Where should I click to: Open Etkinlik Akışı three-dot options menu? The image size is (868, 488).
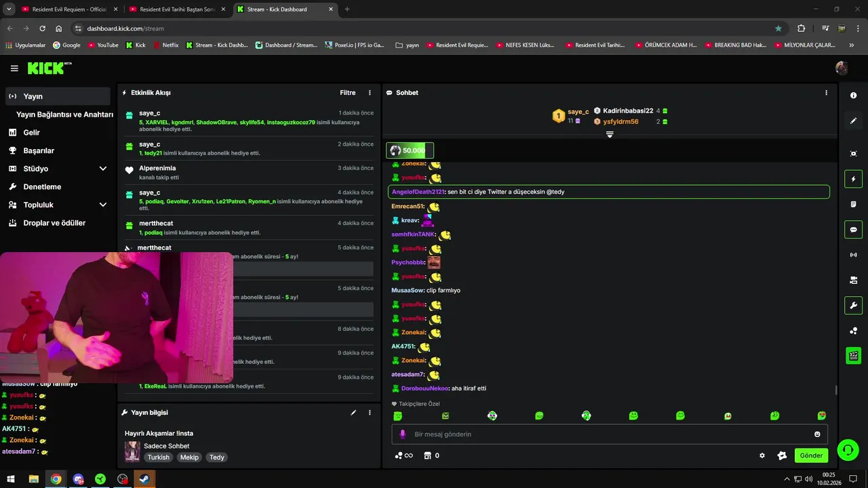pos(370,93)
